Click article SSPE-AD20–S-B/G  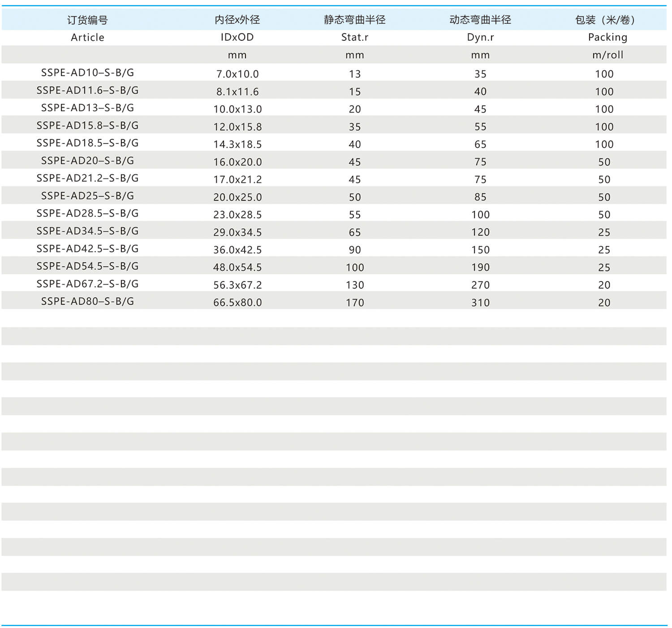(x=87, y=161)
